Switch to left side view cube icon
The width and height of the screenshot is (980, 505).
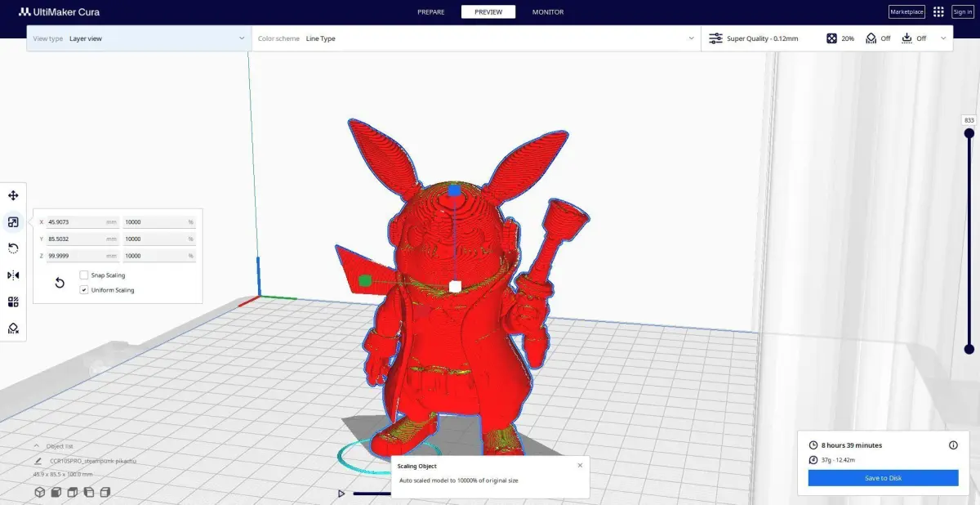point(89,492)
